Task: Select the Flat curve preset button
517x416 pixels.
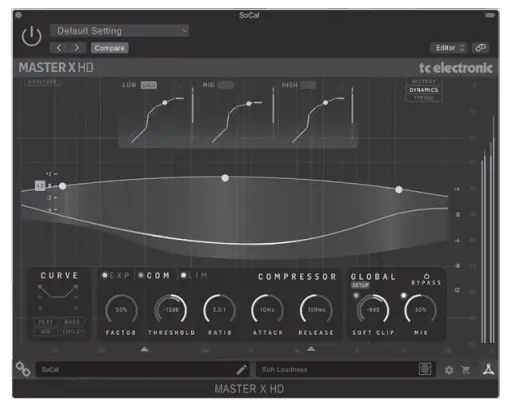Action: (46, 322)
